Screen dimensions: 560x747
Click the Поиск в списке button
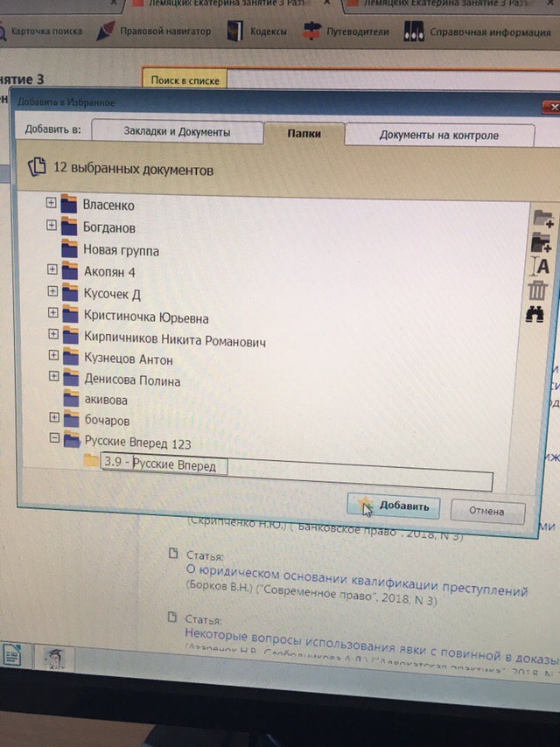click(185, 80)
